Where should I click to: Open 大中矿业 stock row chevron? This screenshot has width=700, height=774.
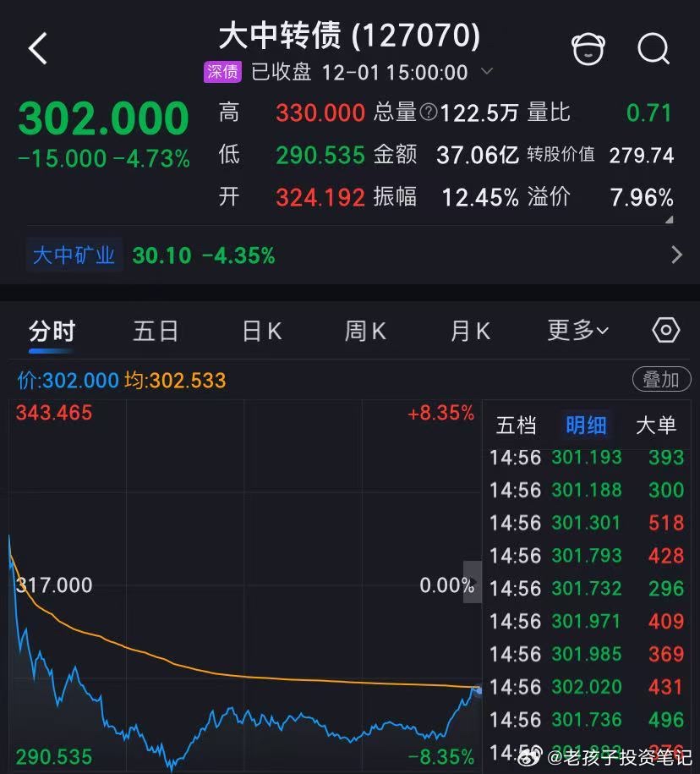click(677, 255)
